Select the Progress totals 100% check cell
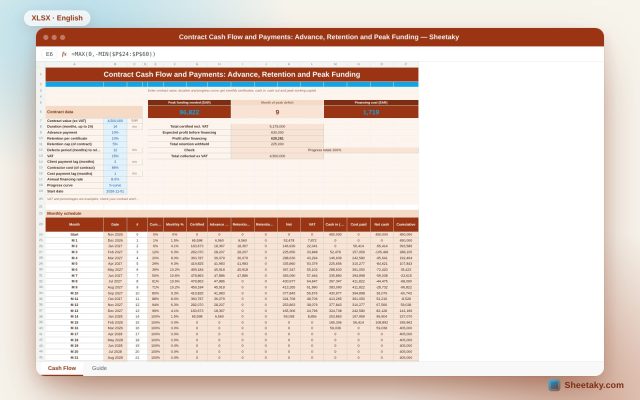This screenshot has width=640, height=400. (x=324, y=150)
